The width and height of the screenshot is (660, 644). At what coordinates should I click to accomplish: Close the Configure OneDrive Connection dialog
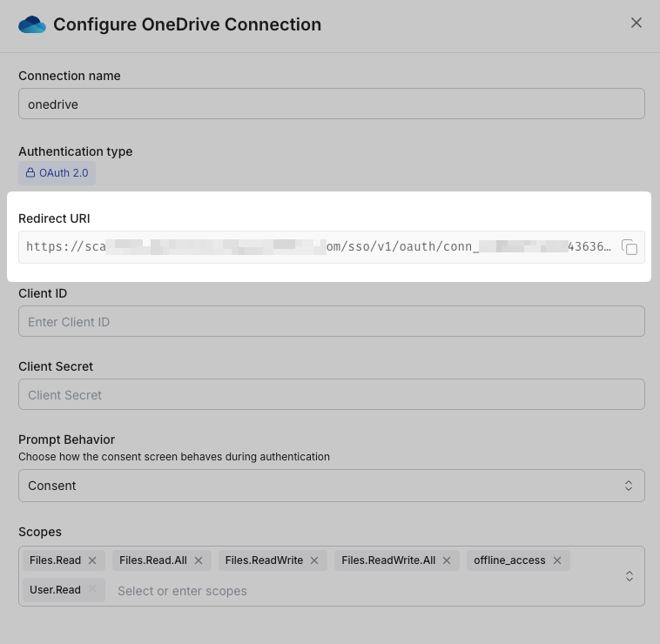(x=636, y=23)
